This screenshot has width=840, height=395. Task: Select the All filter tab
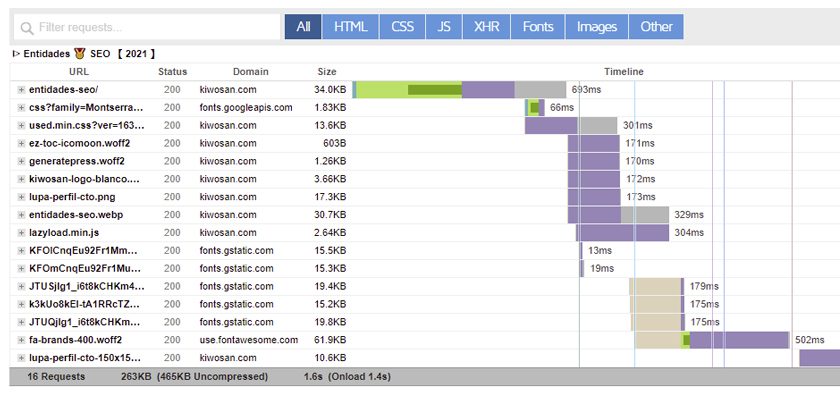(303, 27)
